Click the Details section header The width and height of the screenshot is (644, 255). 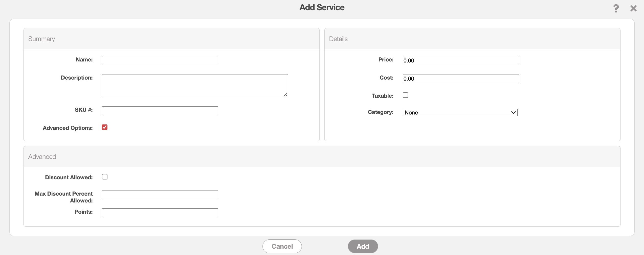pos(338,39)
